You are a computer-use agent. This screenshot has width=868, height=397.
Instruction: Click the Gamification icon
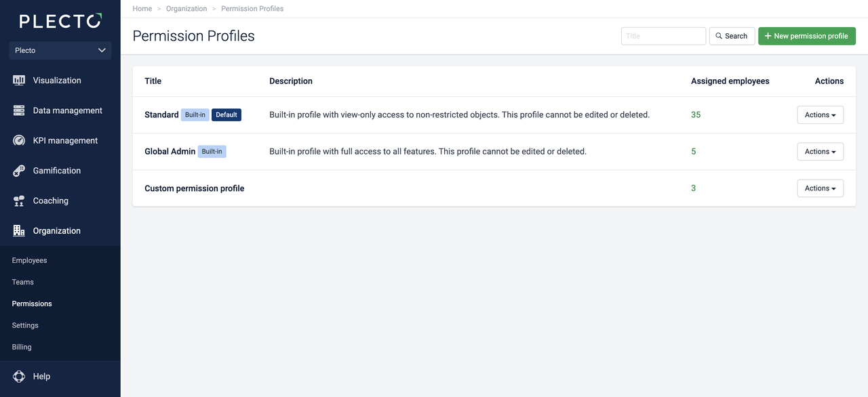click(19, 171)
